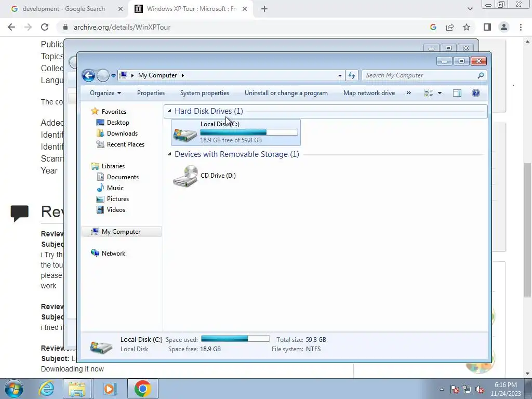The height and width of the screenshot is (399, 532).
Task: Show more toolbar commands chevron
Action: pyautogui.click(x=408, y=93)
